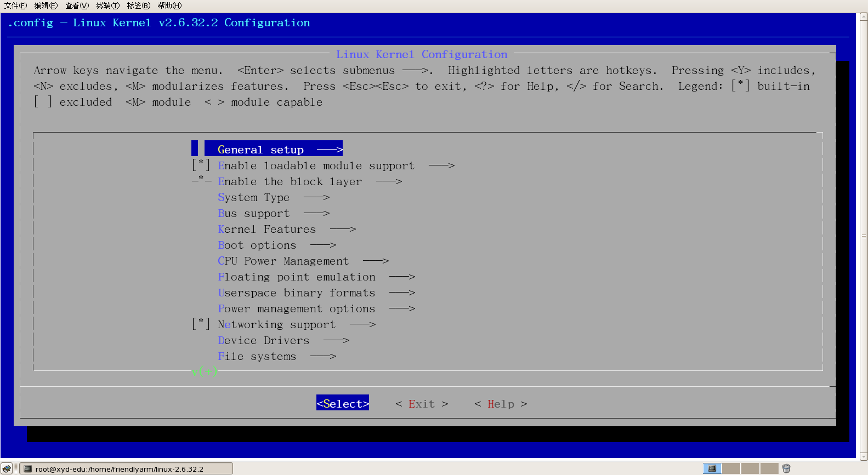Open Power management options submenu

coord(316,308)
